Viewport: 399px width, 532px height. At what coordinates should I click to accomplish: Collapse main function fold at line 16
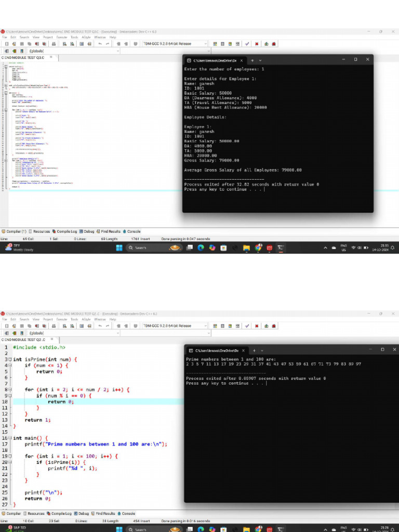(10, 438)
